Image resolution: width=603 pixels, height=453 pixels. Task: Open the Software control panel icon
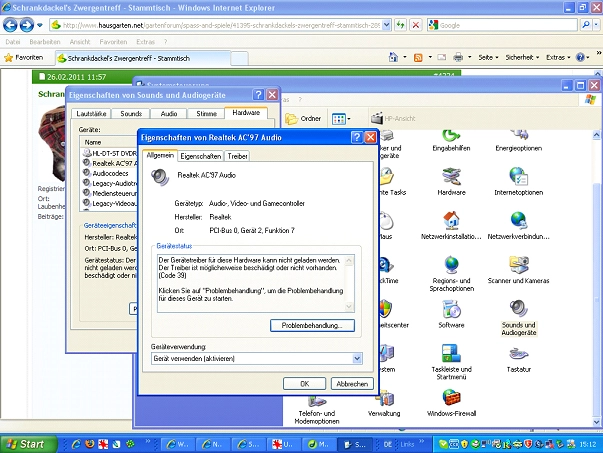pos(451,314)
